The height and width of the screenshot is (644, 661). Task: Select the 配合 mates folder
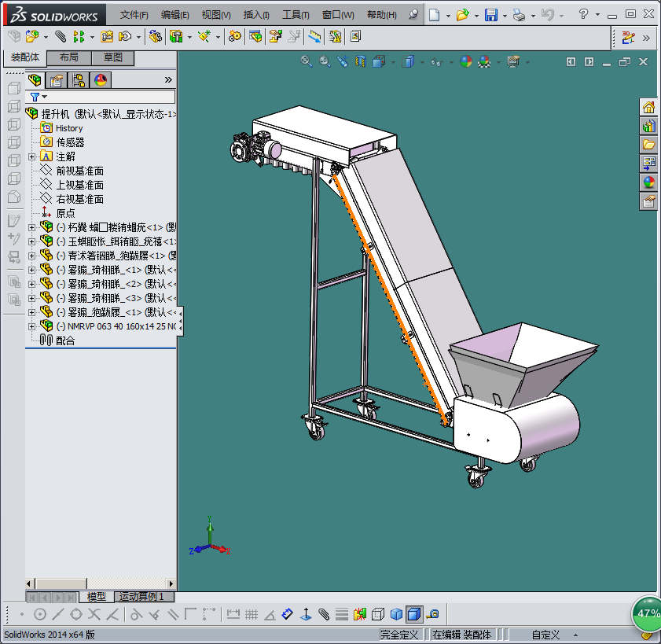65,340
